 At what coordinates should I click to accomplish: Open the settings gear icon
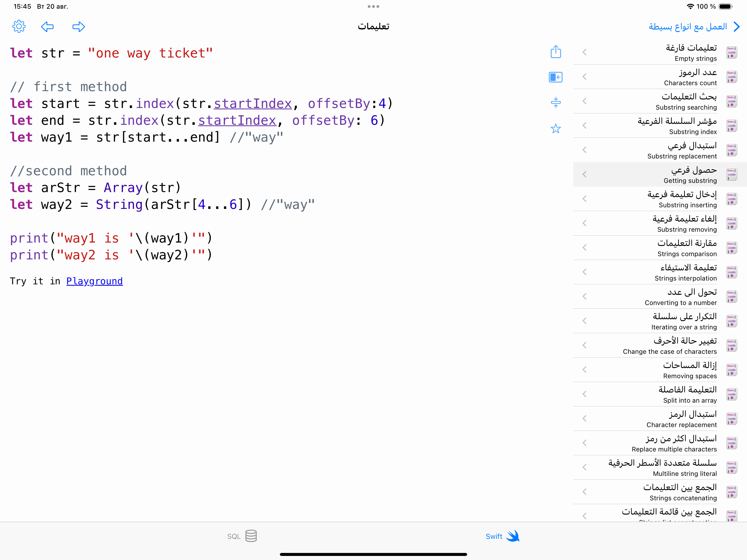19,26
